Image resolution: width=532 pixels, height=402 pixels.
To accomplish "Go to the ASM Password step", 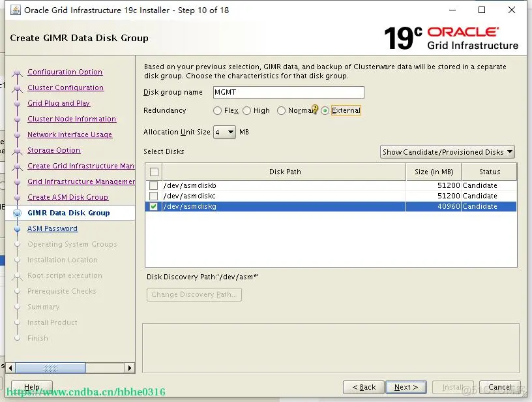I will [52, 228].
